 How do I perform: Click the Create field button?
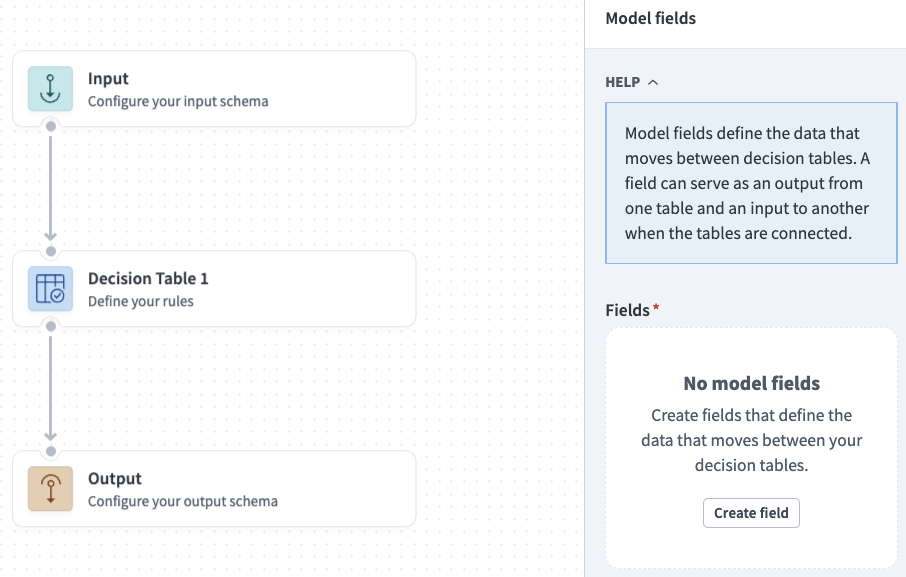click(x=751, y=512)
